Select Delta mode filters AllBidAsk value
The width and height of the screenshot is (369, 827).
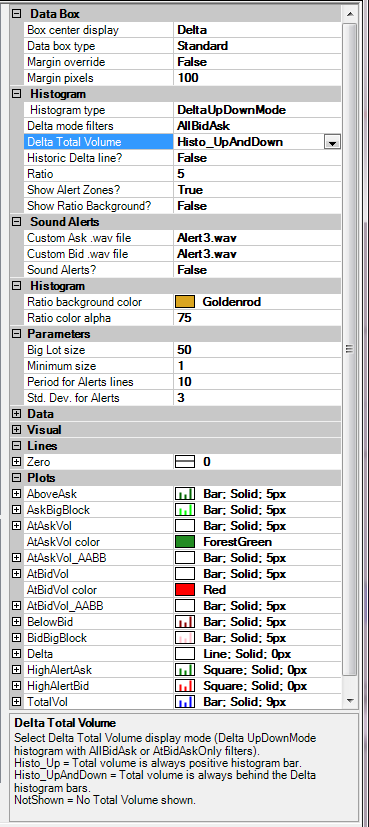click(203, 126)
